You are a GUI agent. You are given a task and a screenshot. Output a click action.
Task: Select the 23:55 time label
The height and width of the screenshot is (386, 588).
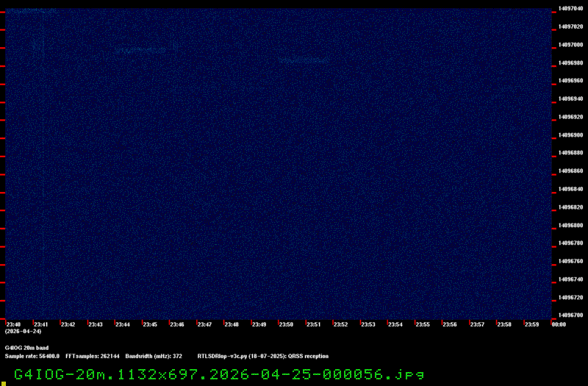tap(423, 324)
